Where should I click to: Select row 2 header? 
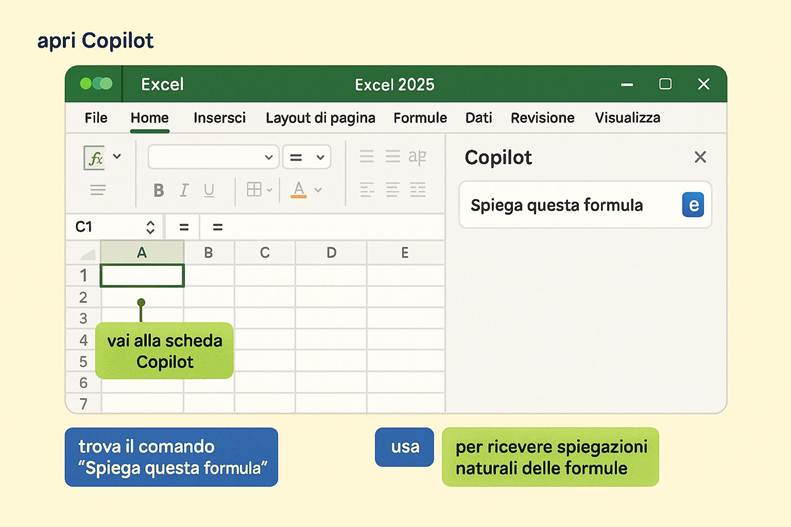(84, 297)
